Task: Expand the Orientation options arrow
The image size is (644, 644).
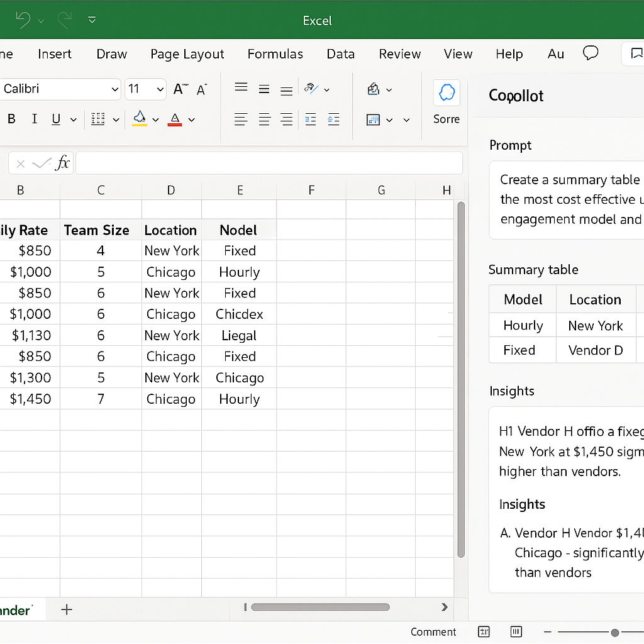Action: click(327, 89)
